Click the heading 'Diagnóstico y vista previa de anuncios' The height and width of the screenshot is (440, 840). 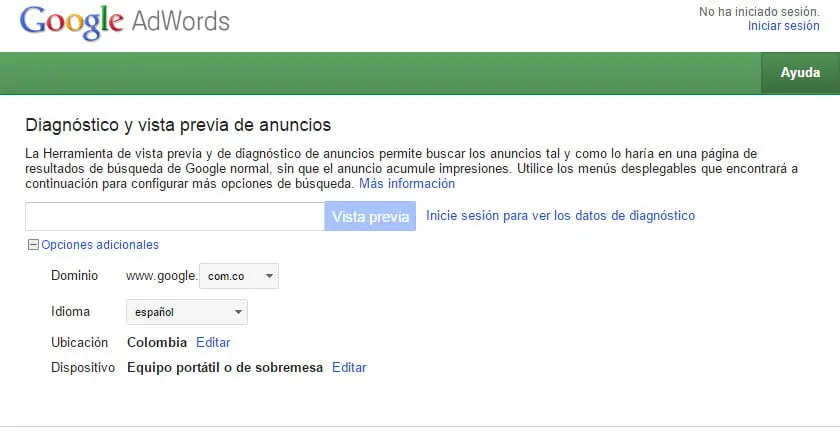[x=178, y=125]
